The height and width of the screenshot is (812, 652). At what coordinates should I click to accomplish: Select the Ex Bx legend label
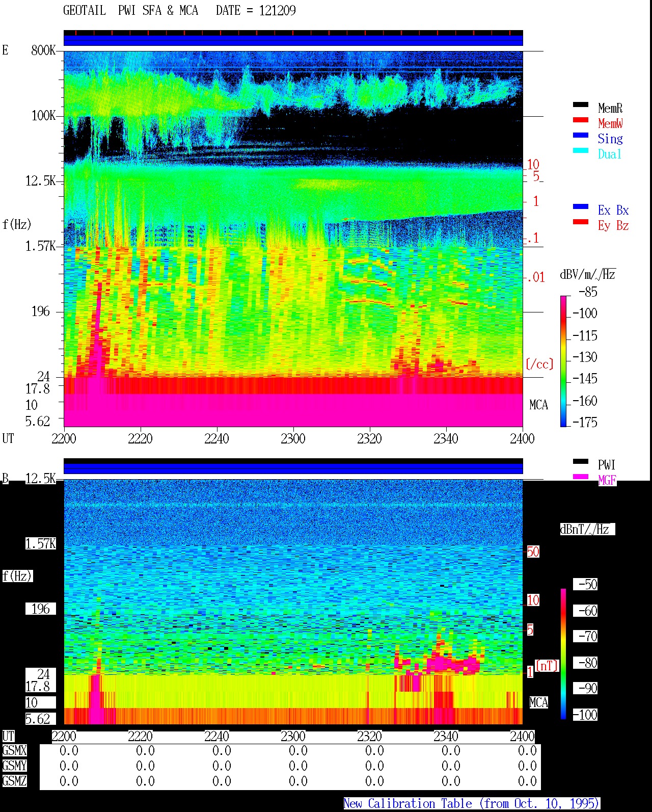(x=613, y=210)
